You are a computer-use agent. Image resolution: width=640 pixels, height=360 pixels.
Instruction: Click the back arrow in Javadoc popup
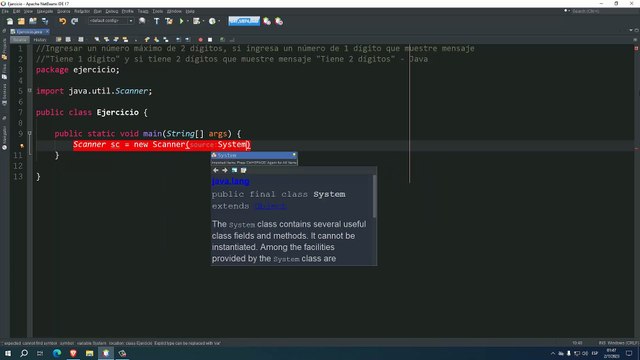[216, 170]
